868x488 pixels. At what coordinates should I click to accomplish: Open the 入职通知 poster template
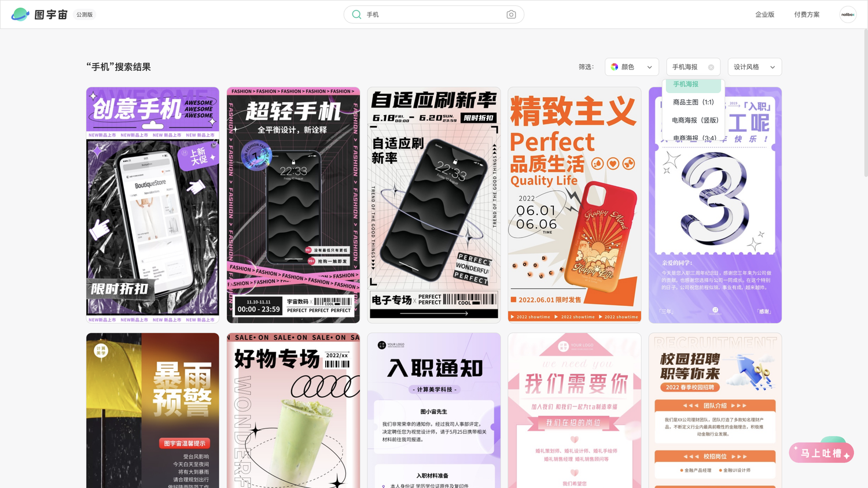click(x=434, y=411)
